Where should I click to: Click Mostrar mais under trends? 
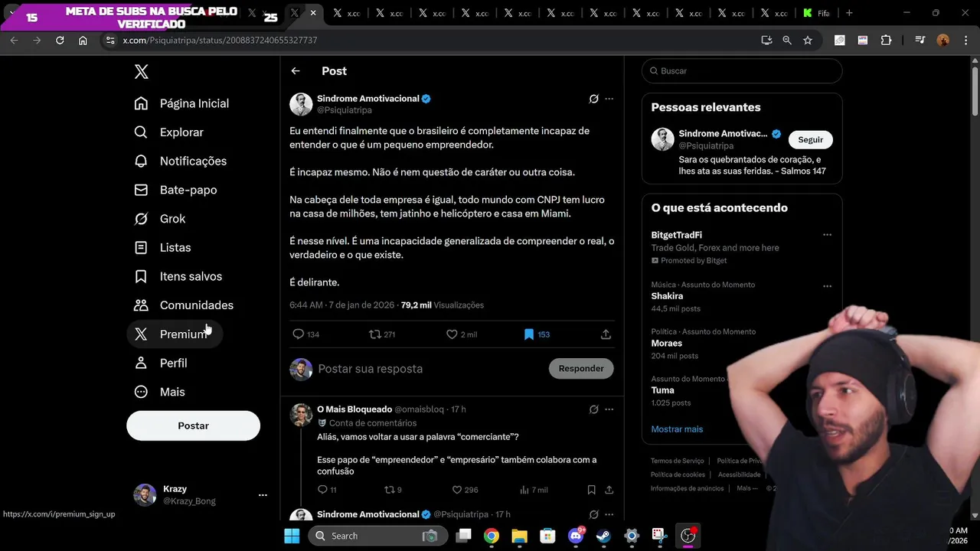coord(677,429)
